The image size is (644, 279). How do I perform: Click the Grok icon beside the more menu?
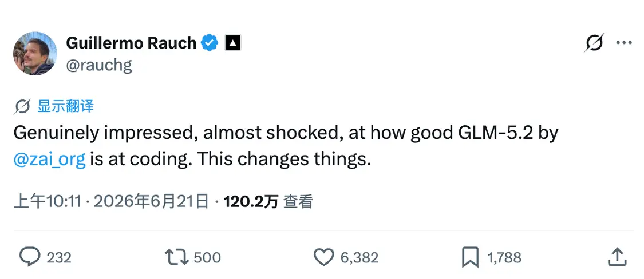(x=594, y=43)
